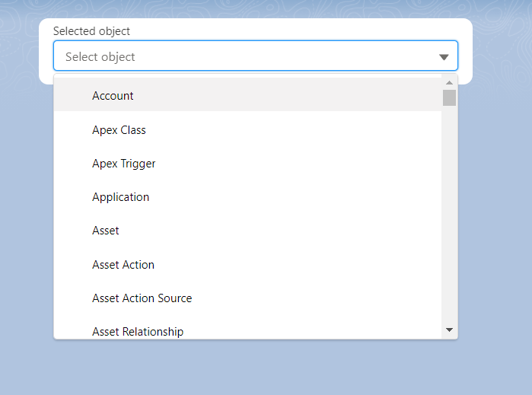
Task: Click the list scrollbar thumb
Action: (449, 97)
